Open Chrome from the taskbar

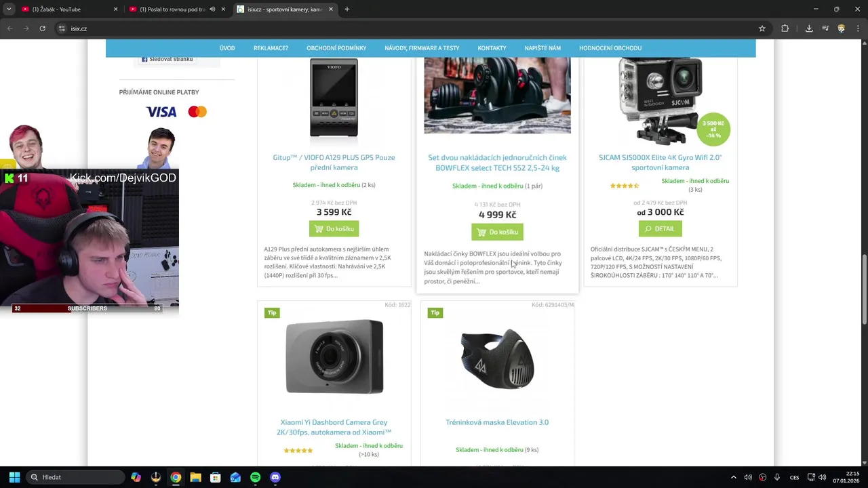(x=176, y=477)
